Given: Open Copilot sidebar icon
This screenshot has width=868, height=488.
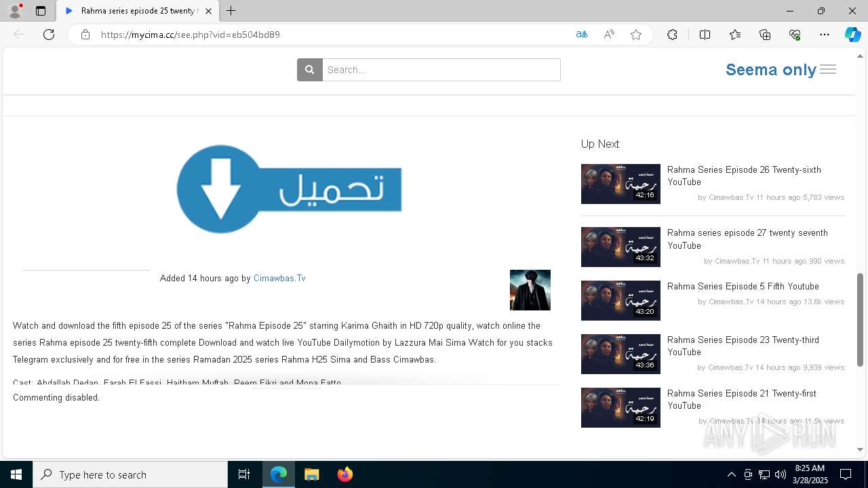Looking at the screenshot, I should click(x=852, y=35).
